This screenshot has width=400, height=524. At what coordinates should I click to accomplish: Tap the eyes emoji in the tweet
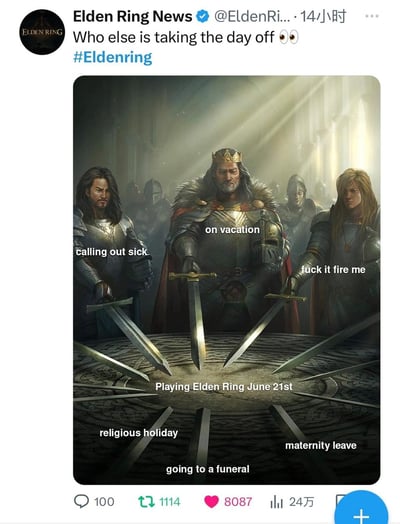click(x=288, y=38)
